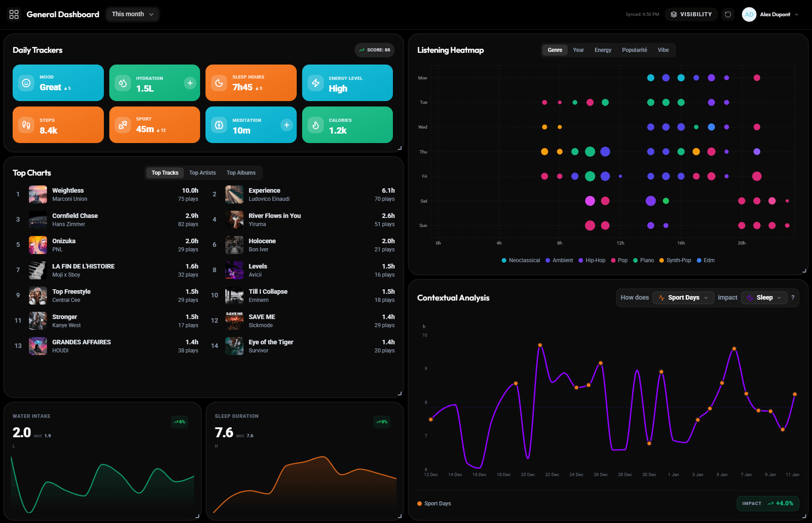Click the flame icon on Calories card

point(315,125)
